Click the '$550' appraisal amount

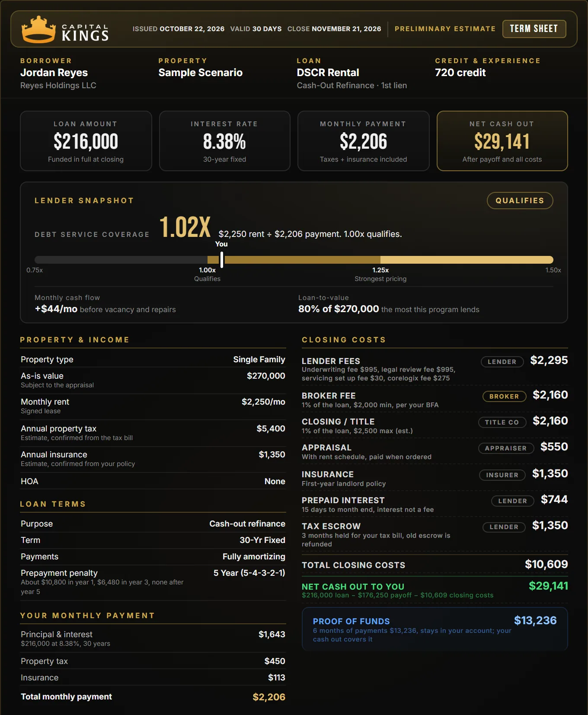click(x=554, y=447)
